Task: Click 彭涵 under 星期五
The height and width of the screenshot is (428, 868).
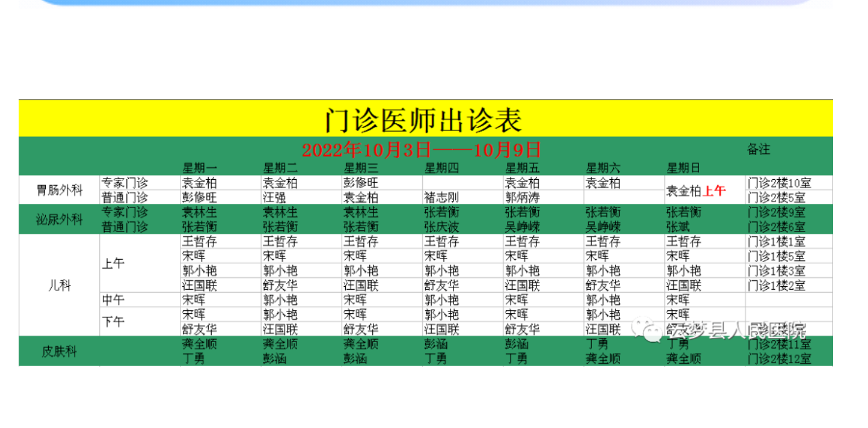Action: 517,344
